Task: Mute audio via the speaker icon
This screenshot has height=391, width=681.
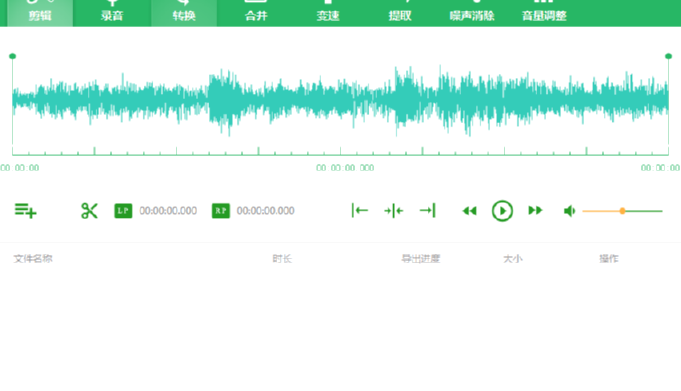Action: tap(569, 211)
